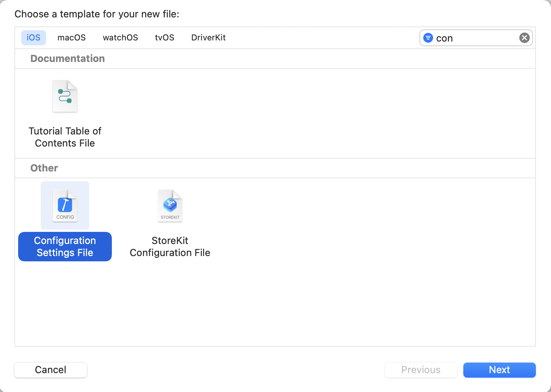Image resolution: width=551 pixels, height=392 pixels.
Task: Select the StoreKit Configuration File icon
Action: [x=170, y=205]
